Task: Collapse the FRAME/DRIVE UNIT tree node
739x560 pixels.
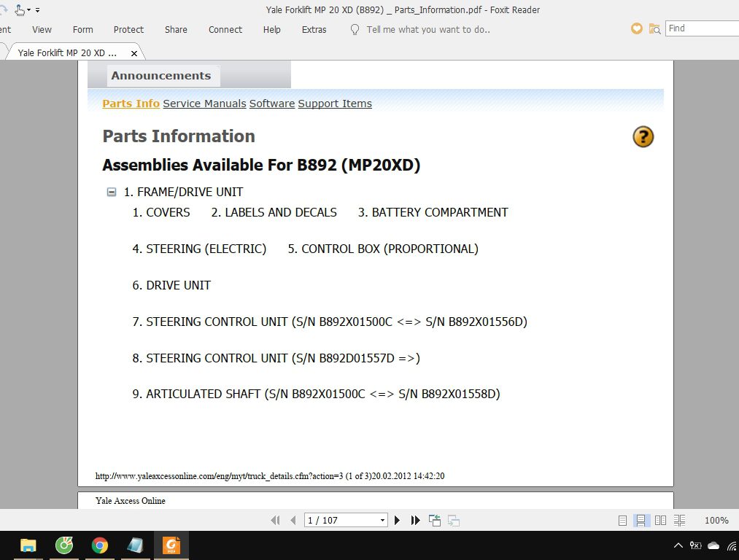Action: (x=111, y=192)
